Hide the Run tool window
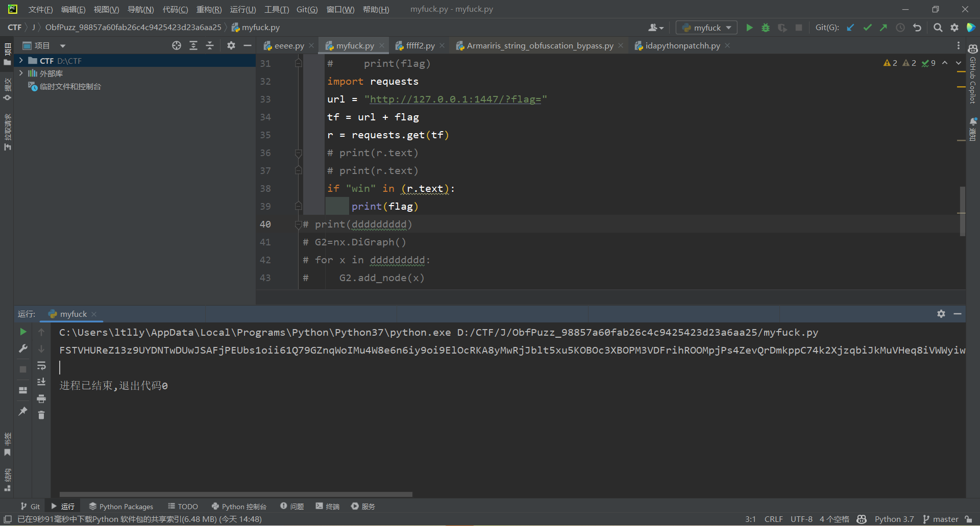Viewport: 980px width, 526px height. click(x=958, y=314)
